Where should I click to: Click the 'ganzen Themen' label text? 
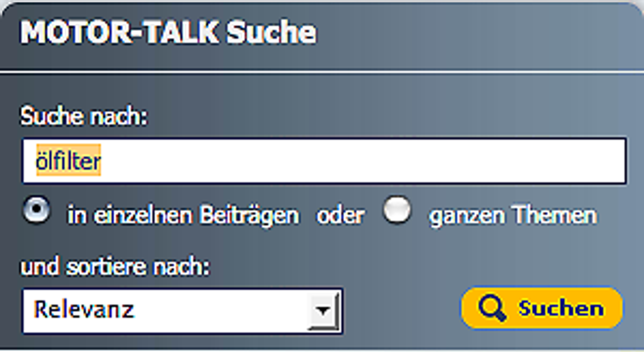click(513, 215)
